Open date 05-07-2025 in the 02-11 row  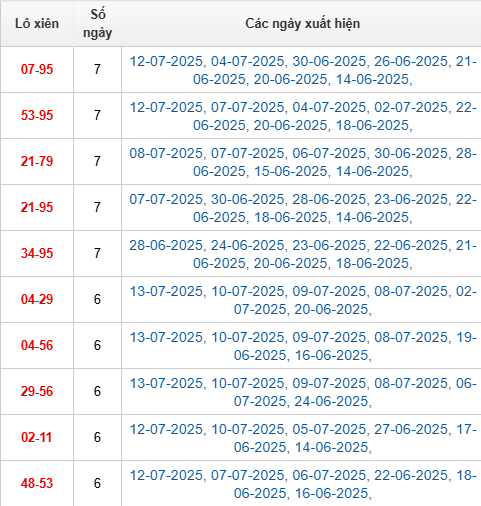point(329,429)
